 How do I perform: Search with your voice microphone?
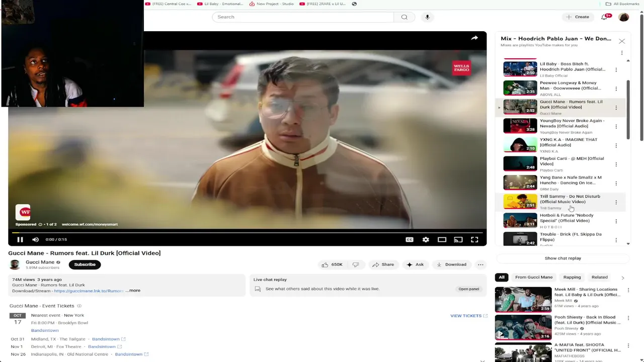click(x=427, y=17)
